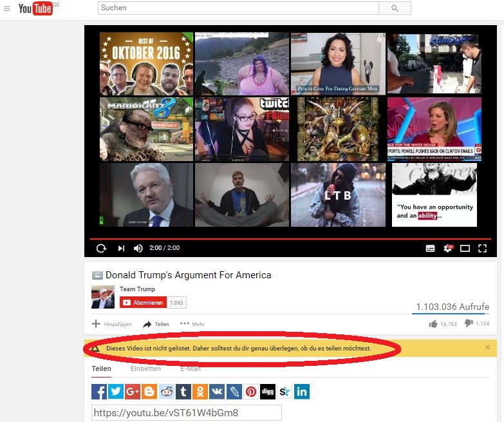Expand the Mehr options menu
This screenshot has width=504, height=422.
click(192, 324)
